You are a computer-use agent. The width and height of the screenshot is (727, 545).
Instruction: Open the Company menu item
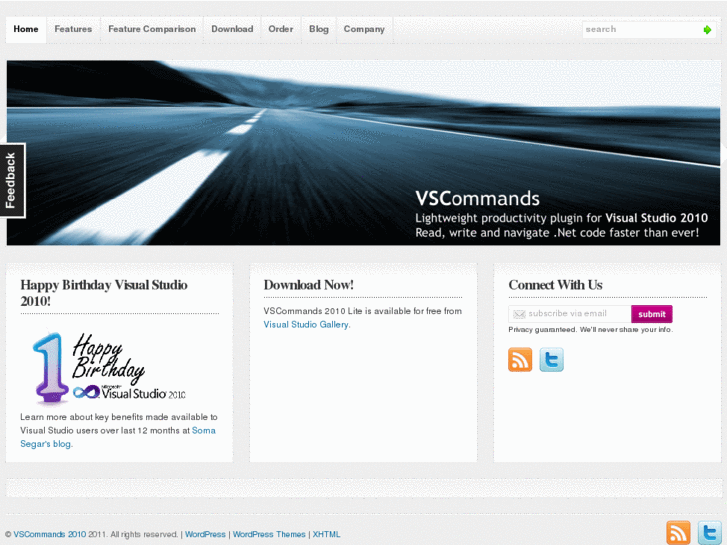coord(364,29)
